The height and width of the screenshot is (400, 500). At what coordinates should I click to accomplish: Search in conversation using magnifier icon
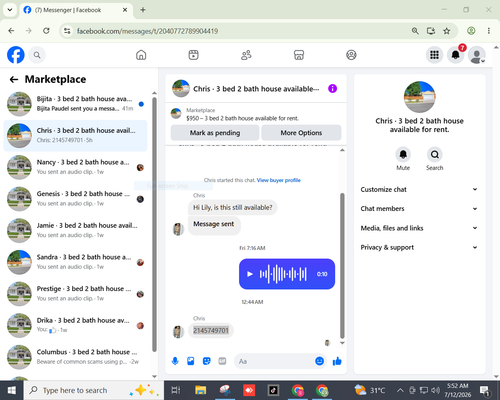434,155
